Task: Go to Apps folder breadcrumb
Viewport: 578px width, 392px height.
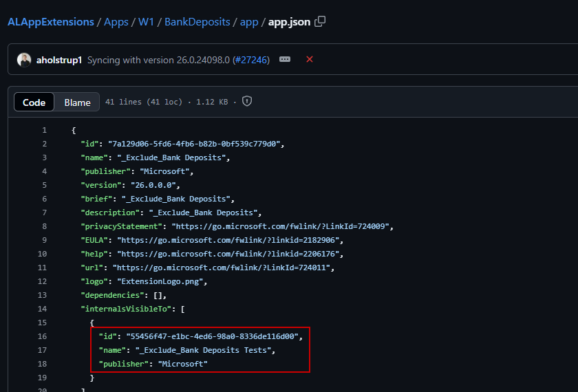Action: [116, 22]
